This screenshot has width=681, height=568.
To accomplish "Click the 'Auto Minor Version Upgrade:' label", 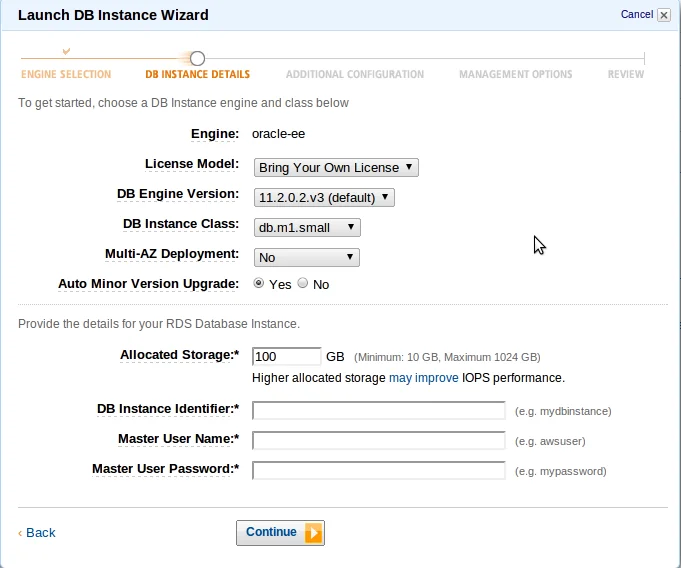I will [149, 284].
